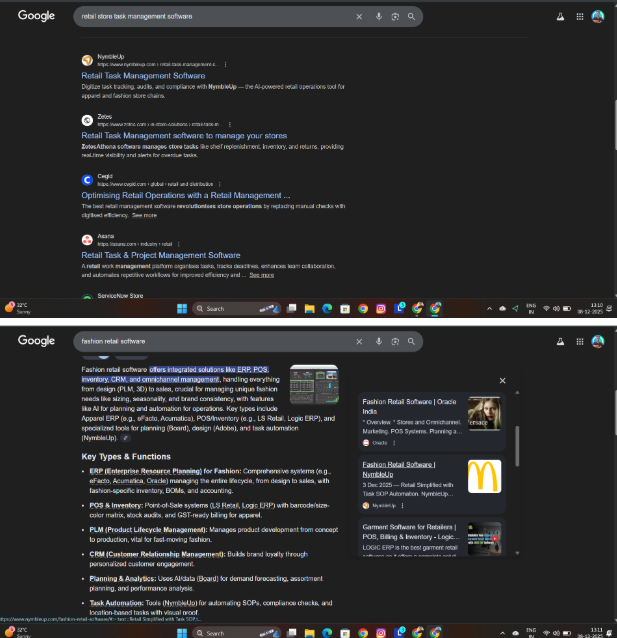Open Google account avatar in the retail-store-task results page
617x638 pixels.
(x=598, y=17)
